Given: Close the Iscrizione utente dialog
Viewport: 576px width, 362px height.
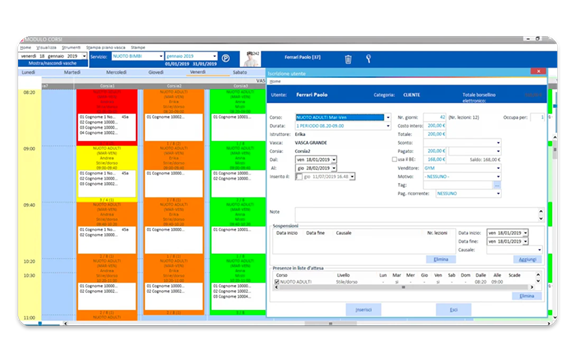Looking at the screenshot, I should (538, 71).
